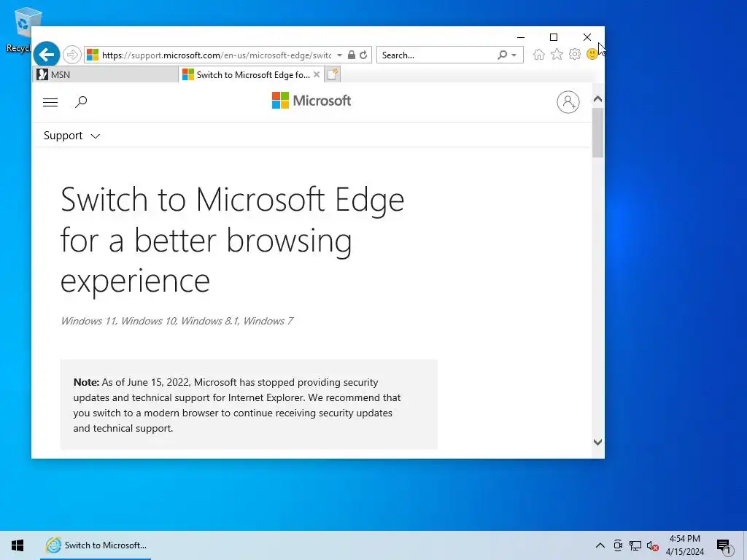The image size is (747, 560).
Task: Close the Switch to Microsoft Edge tab
Action: pyautogui.click(x=317, y=74)
